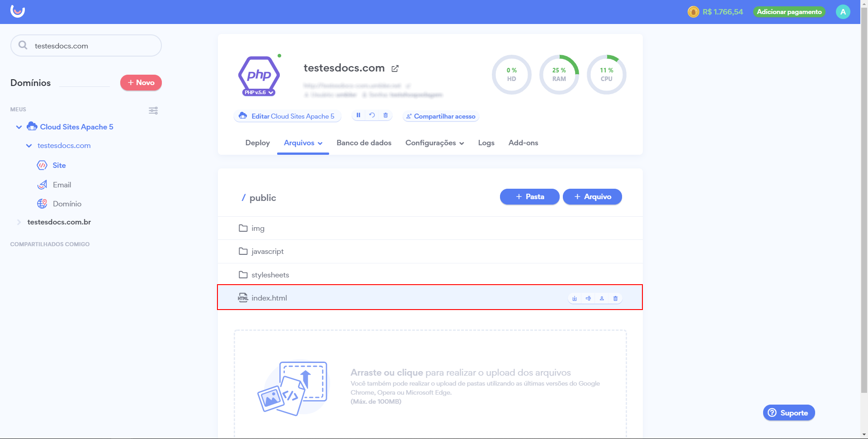Click the site trash icon near Editar

[x=386, y=115]
